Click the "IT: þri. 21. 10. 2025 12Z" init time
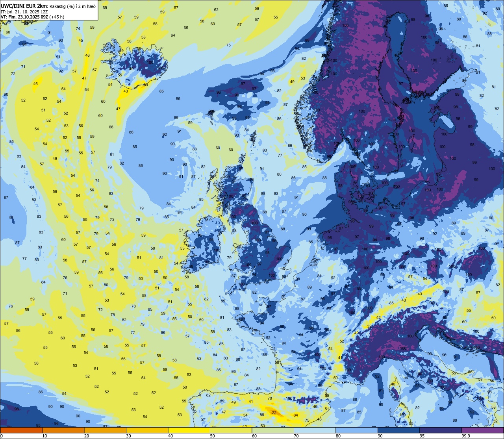This screenshot has height=439, width=504. click(24, 11)
